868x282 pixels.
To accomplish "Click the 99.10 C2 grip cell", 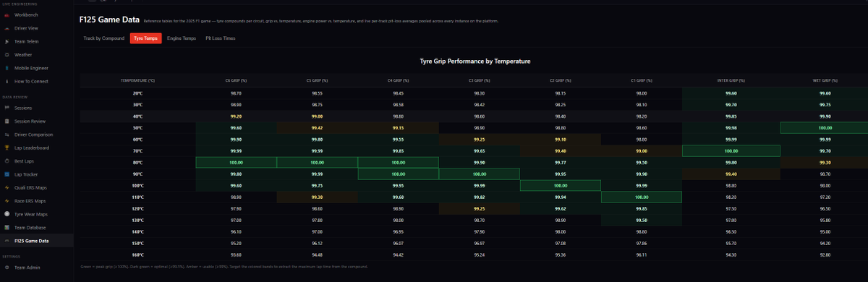I will click(561, 140).
